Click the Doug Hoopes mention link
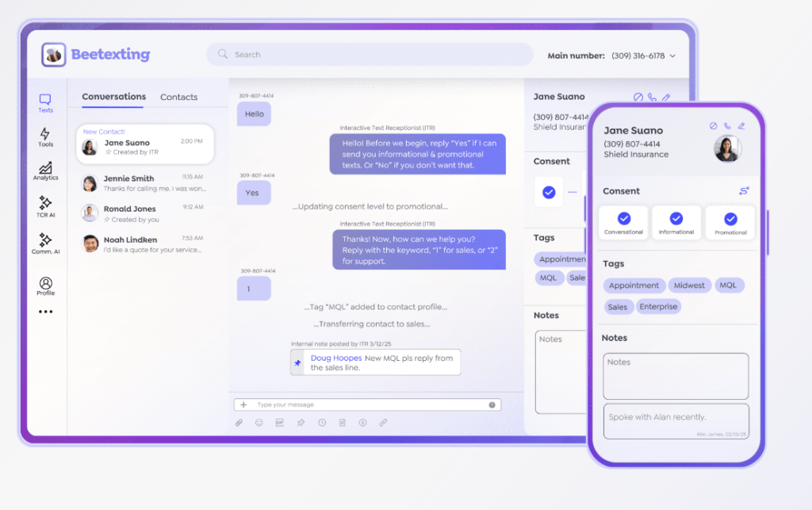This screenshot has width=812, height=510. pos(336,358)
